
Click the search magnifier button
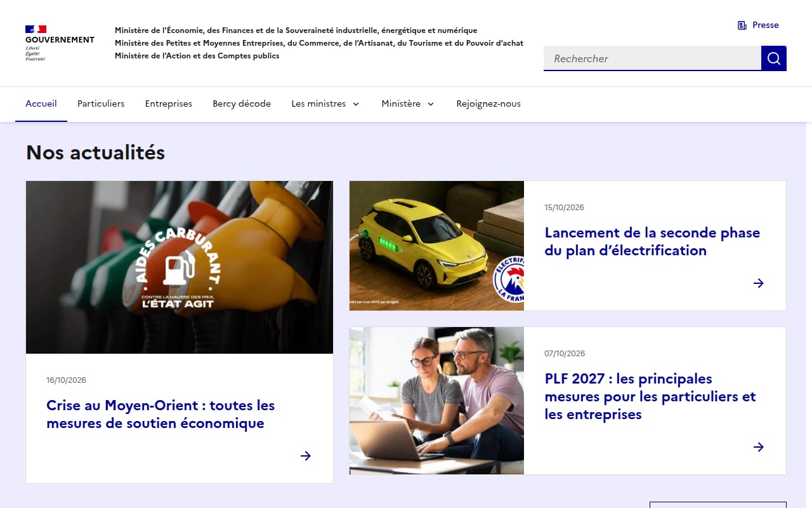click(x=774, y=58)
